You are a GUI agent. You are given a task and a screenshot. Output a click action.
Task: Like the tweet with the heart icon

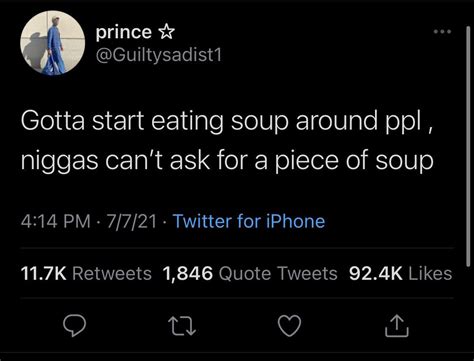tap(289, 326)
